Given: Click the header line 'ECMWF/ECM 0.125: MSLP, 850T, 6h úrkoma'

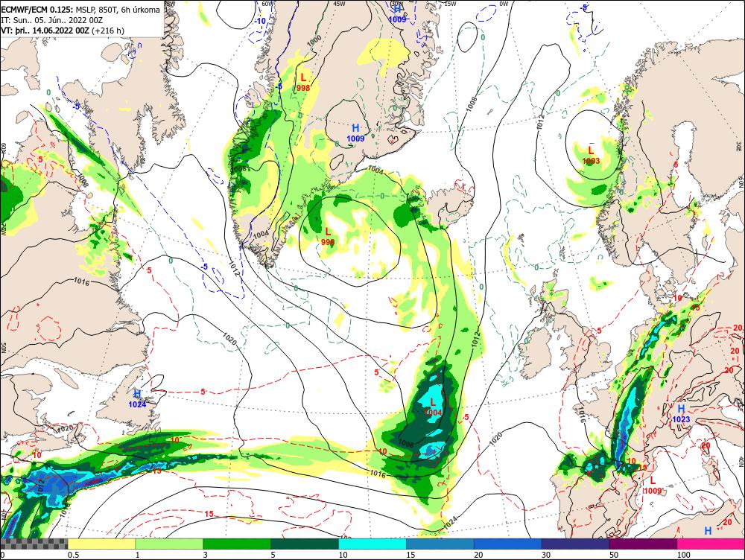Looking at the screenshot, I should 80,10.
